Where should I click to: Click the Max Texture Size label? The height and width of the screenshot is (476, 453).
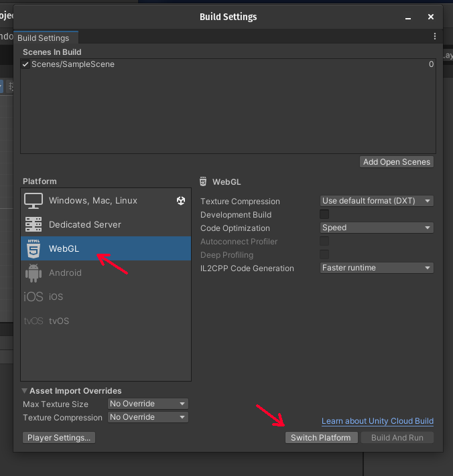pyautogui.click(x=56, y=404)
